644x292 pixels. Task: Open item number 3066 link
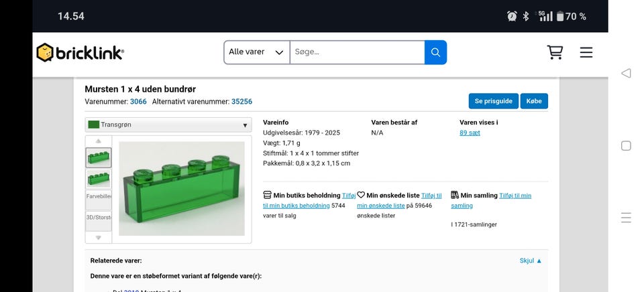[138, 102]
